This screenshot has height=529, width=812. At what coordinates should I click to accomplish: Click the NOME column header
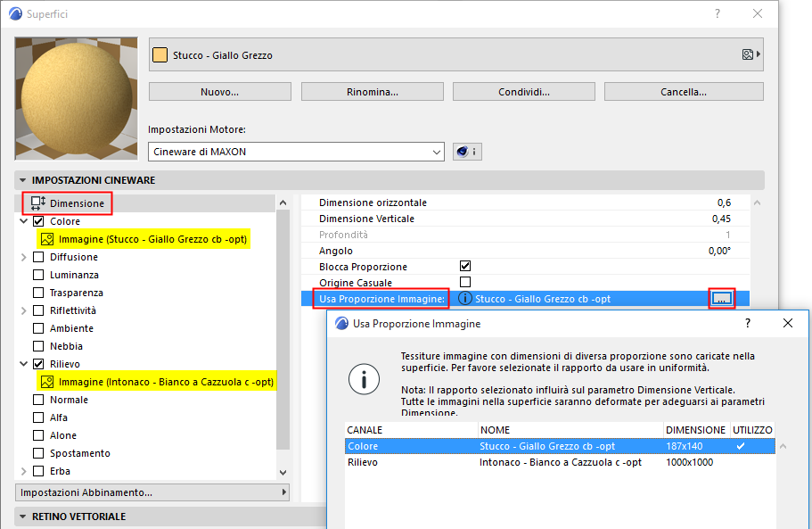pyautogui.click(x=570, y=430)
